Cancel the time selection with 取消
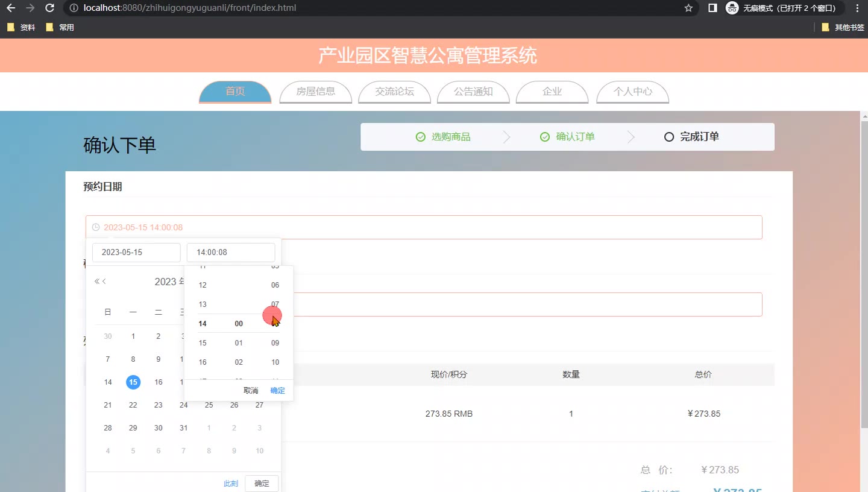The width and height of the screenshot is (868, 492). tap(251, 391)
